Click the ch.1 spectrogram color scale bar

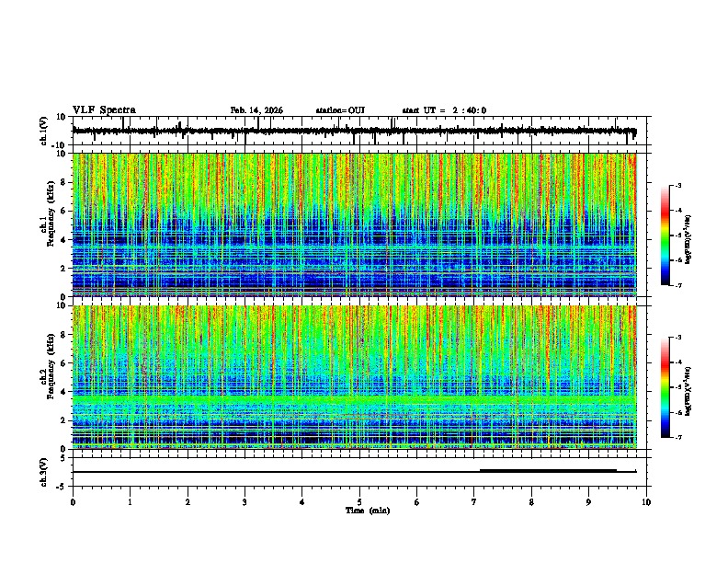665,236
